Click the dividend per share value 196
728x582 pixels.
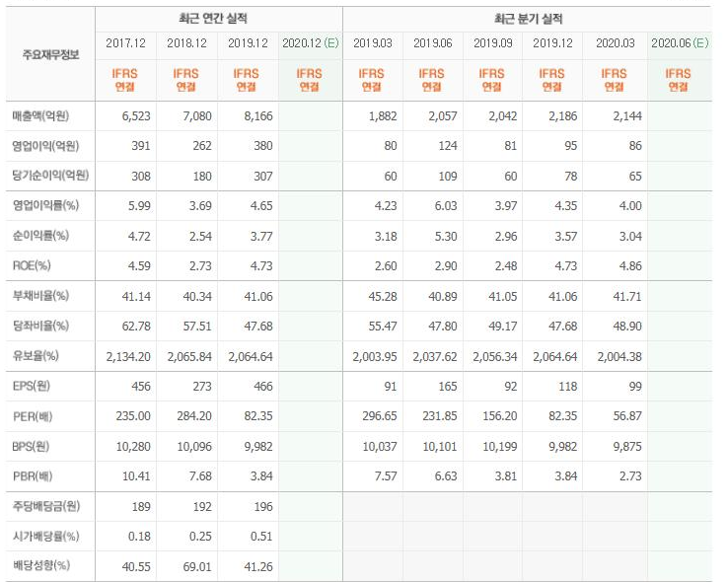(263, 506)
